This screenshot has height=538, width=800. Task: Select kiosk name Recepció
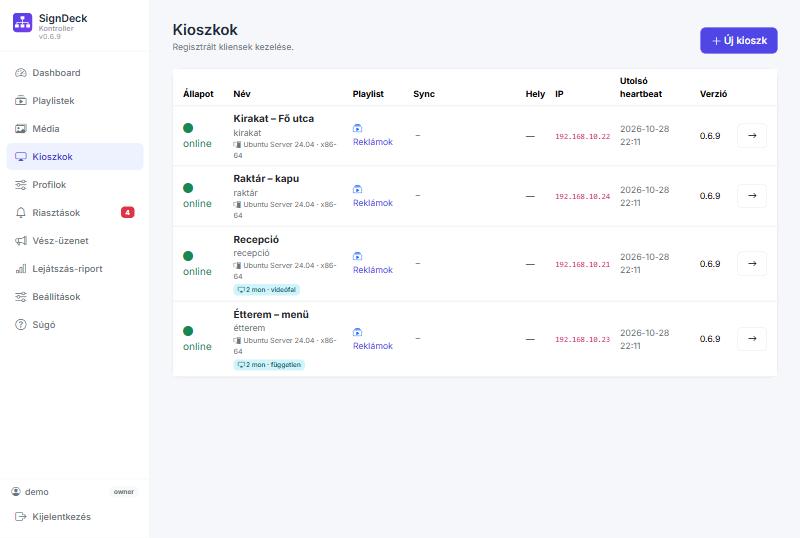coord(256,239)
